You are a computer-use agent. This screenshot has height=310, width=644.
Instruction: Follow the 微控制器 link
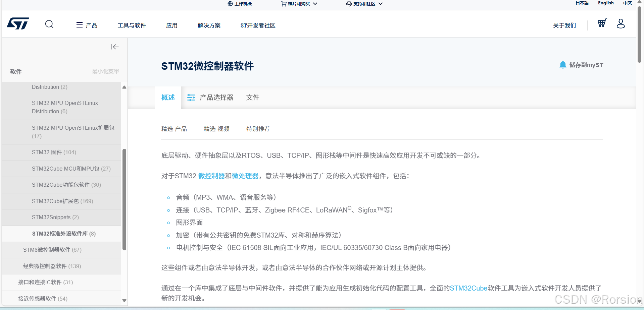(x=211, y=176)
